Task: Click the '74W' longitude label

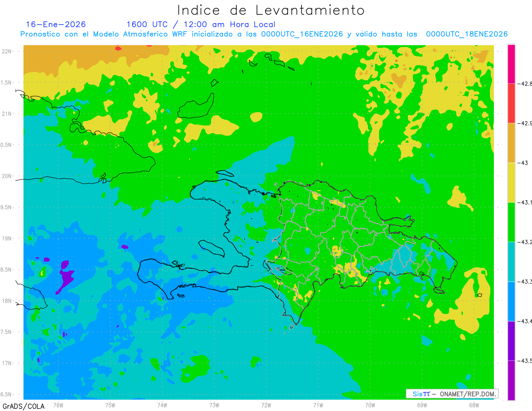Action: [162, 404]
